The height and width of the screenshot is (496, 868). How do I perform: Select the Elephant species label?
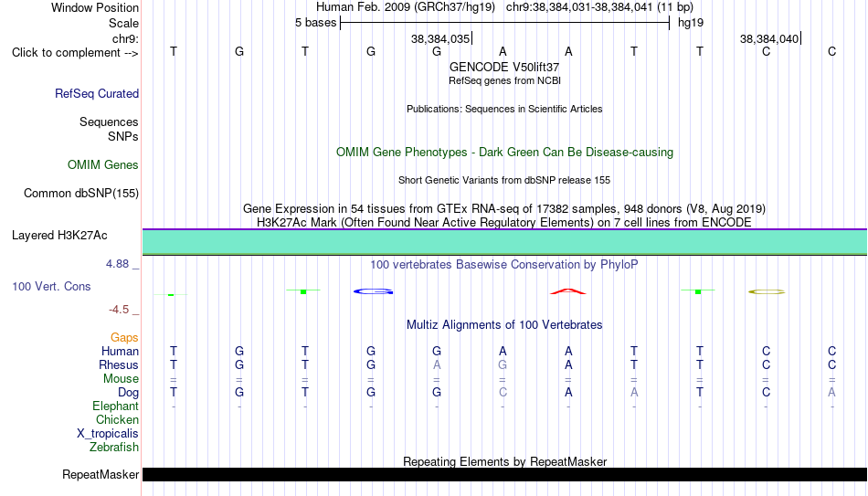pyautogui.click(x=116, y=406)
